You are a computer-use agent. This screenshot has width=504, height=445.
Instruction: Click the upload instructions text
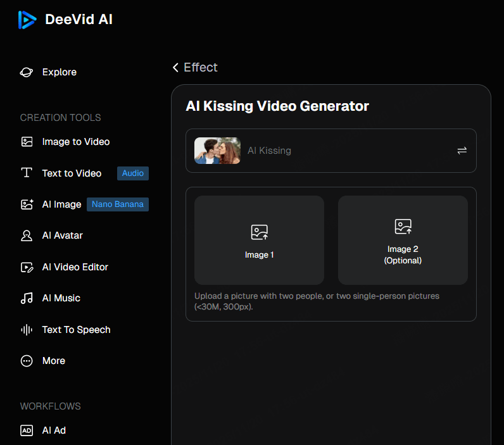click(317, 301)
